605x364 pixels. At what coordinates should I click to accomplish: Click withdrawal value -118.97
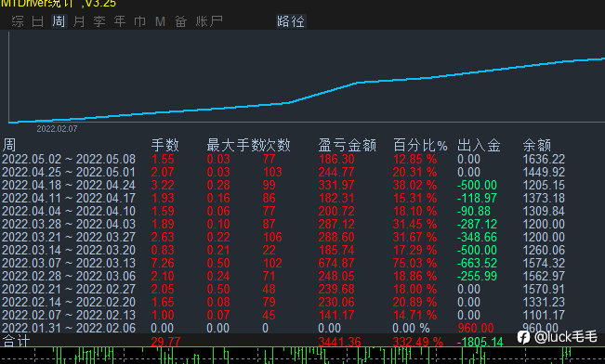478,198
